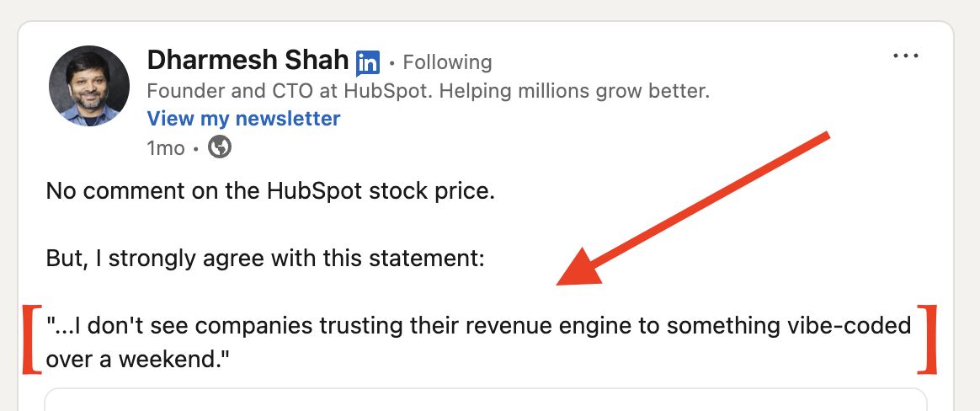980x411 pixels.
Task: Click the globe public visibility icon
Action: click(220, 147)
